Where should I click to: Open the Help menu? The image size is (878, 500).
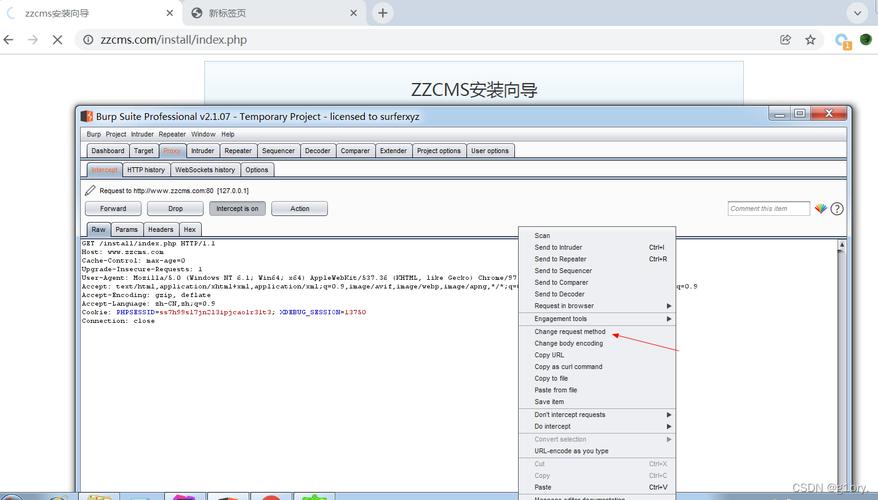click(228, 134)
